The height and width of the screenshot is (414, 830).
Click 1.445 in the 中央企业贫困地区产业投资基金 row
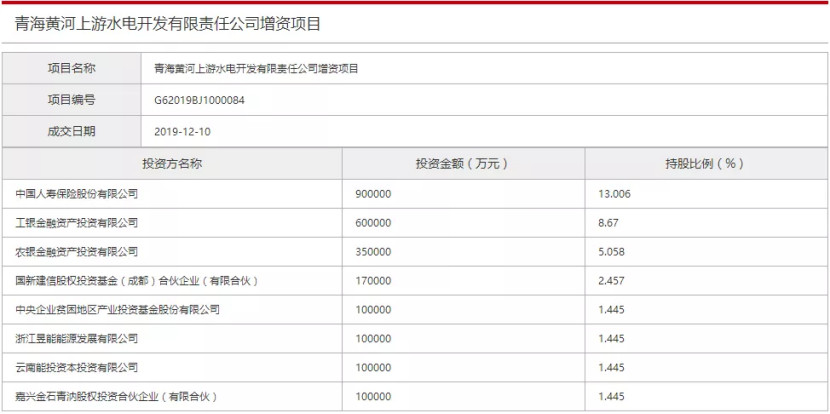611,310
